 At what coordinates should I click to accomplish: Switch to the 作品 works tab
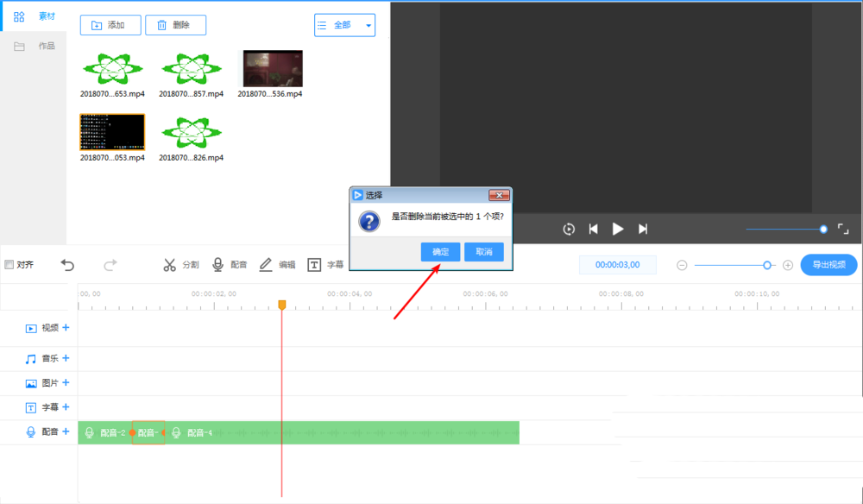35,46
